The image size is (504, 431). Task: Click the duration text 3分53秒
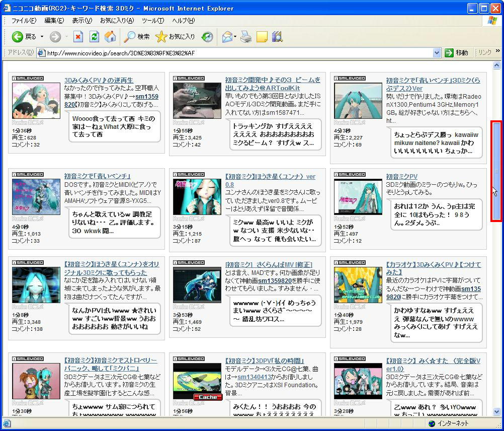(183, 315)
